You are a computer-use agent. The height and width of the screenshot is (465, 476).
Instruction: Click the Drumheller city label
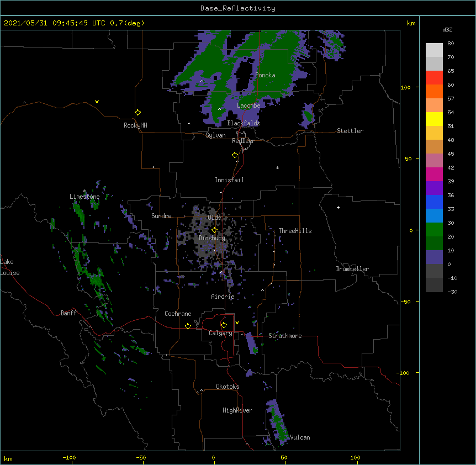coord(352,269)
